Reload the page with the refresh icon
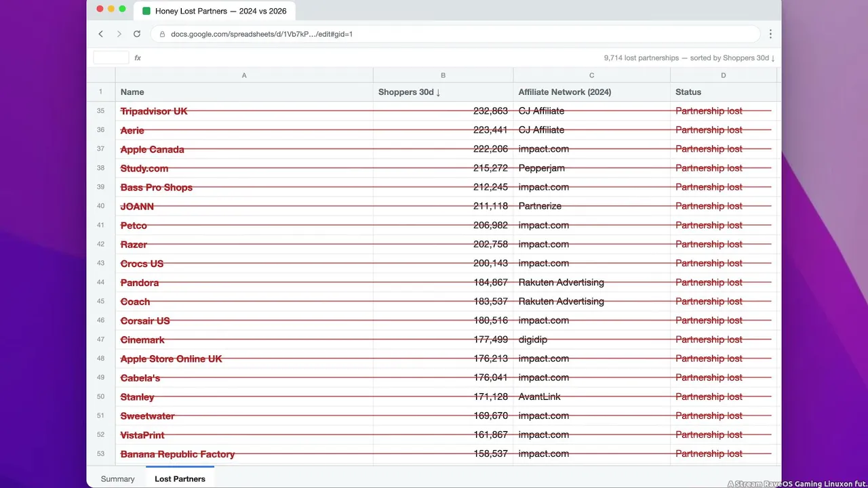This screenshot has width=868, height=488. (x=137, y=34)
